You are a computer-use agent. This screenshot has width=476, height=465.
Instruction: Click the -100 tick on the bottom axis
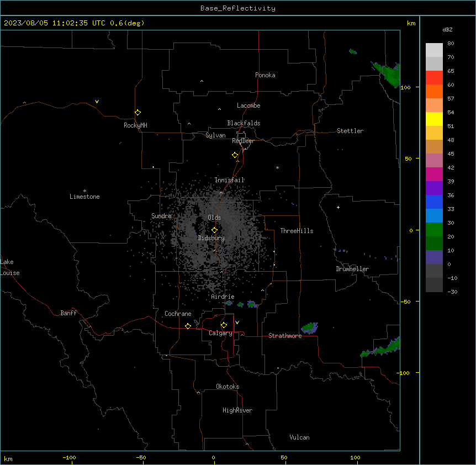(70, 458)
